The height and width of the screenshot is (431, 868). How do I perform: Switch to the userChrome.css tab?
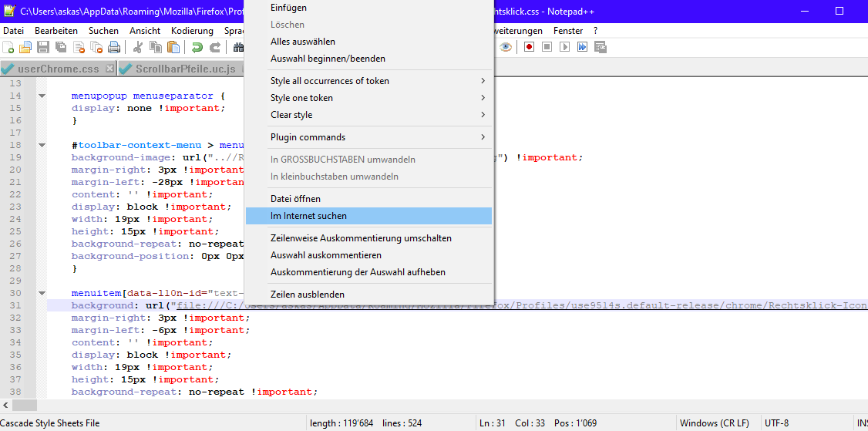pos(58,69)
